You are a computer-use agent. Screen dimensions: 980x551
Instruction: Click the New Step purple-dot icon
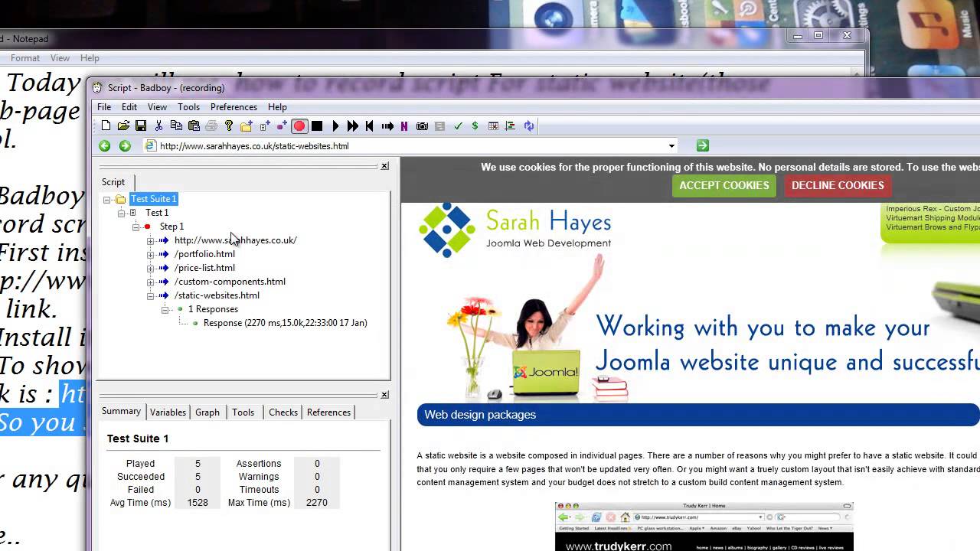click(x=282, y=126)
